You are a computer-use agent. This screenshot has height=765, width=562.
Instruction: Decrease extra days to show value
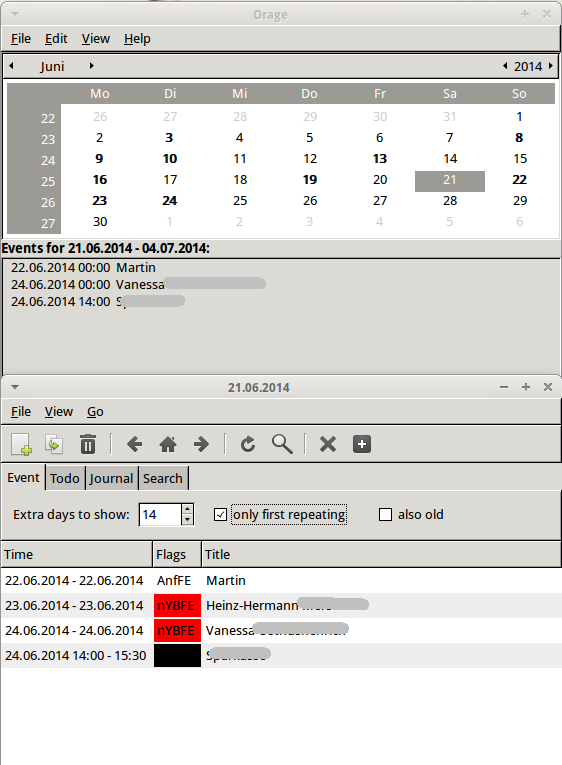(187, 520)
